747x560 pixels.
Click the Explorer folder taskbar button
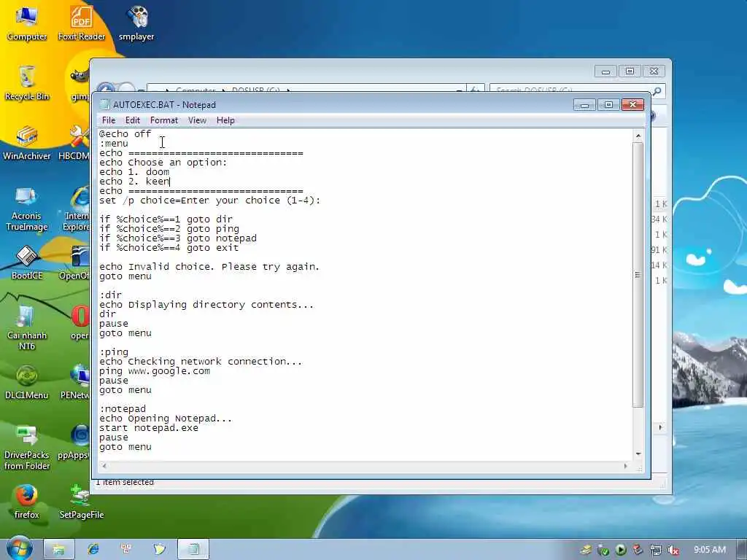[x=59, y=550]
